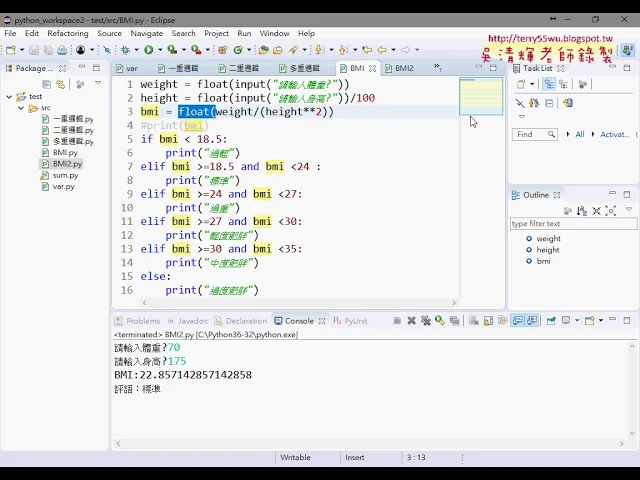This screenshot has height=480, width=640.
Task: Click the Terminate icon in Console toolbar
Action: pyautogui.click(x=397, y=321)
